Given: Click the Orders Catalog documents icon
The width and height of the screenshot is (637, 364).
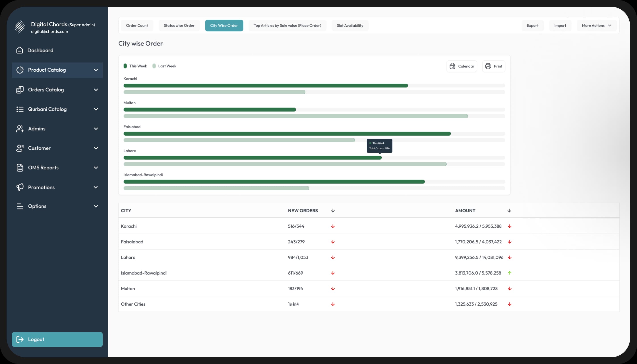Looking at the screenshot, I should tap(20, 90).
